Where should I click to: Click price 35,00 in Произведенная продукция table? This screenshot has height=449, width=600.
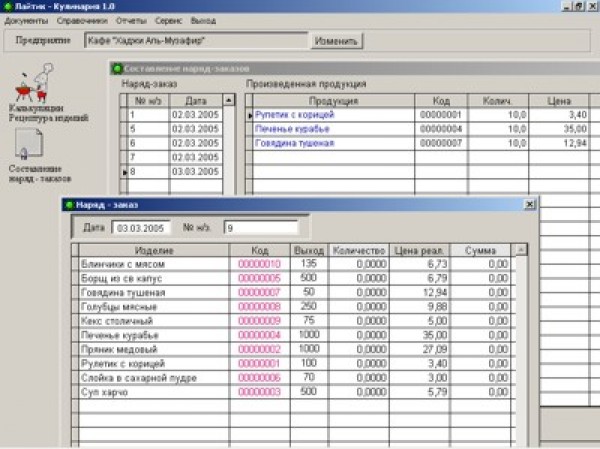coord(559,129)
